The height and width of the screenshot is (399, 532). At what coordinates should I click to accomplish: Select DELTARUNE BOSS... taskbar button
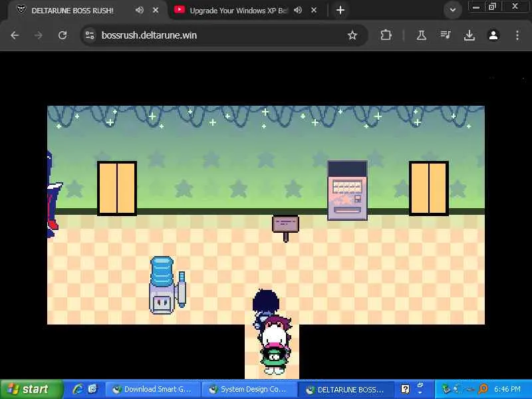tap(346, 390)
